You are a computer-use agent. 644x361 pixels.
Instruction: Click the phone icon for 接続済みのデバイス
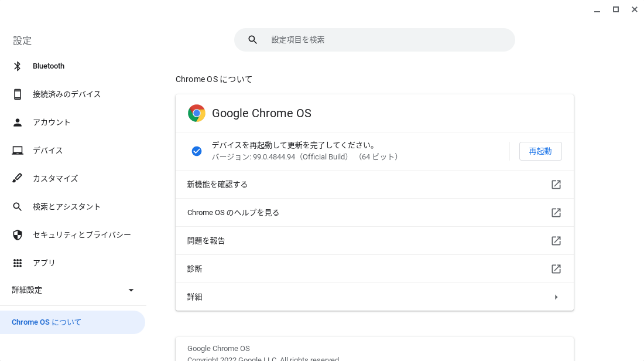click(x=17, y=94)
